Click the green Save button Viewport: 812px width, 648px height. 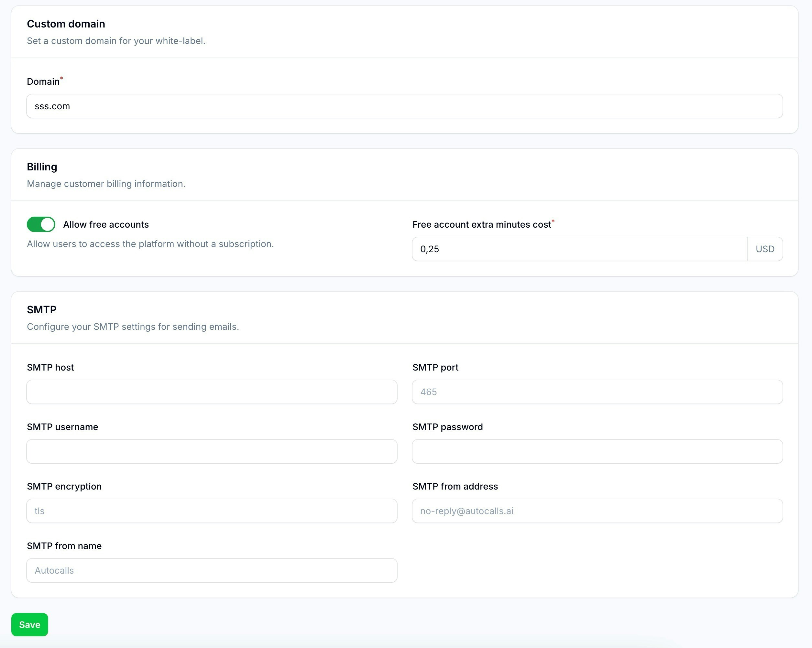[29, 624]
